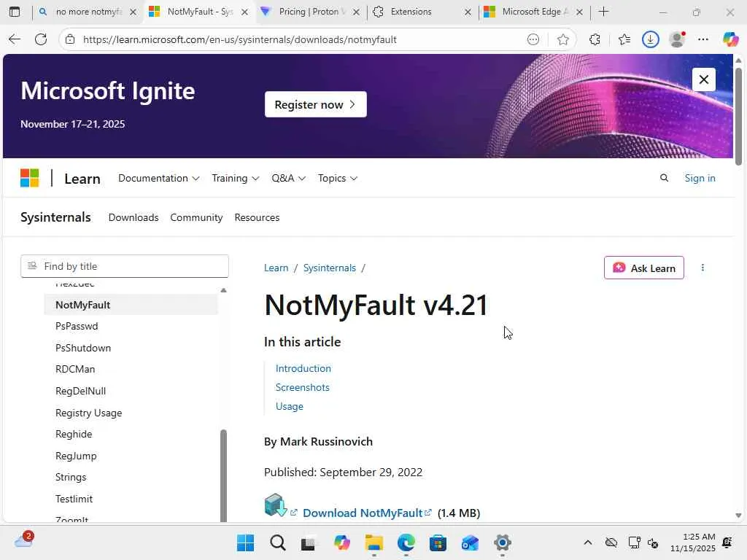Click the Sysinternals heading link
Viewport: 747px width, 560px height.
click(55, 217)
